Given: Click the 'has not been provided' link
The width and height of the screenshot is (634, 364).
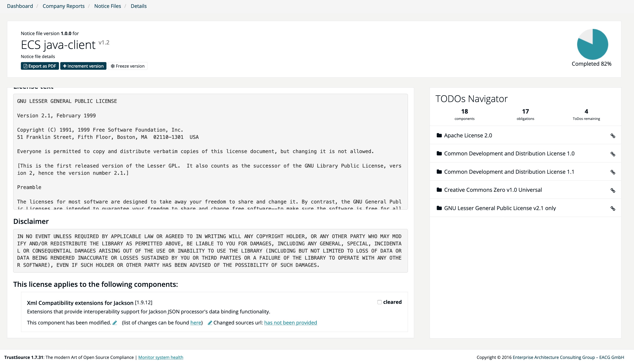Looking at the screenshot, I should [x=291, y=323].
